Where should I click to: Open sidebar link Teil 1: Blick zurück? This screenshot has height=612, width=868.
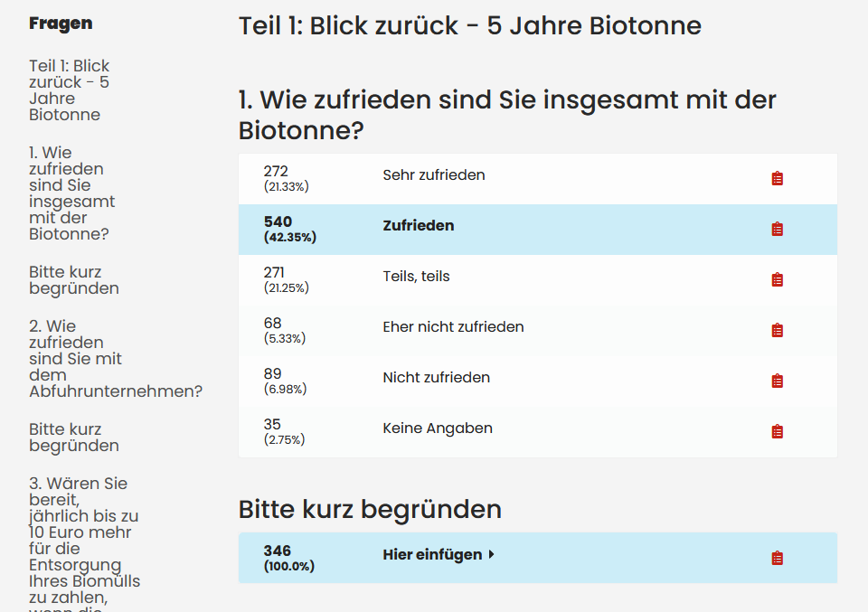point(70,90)
